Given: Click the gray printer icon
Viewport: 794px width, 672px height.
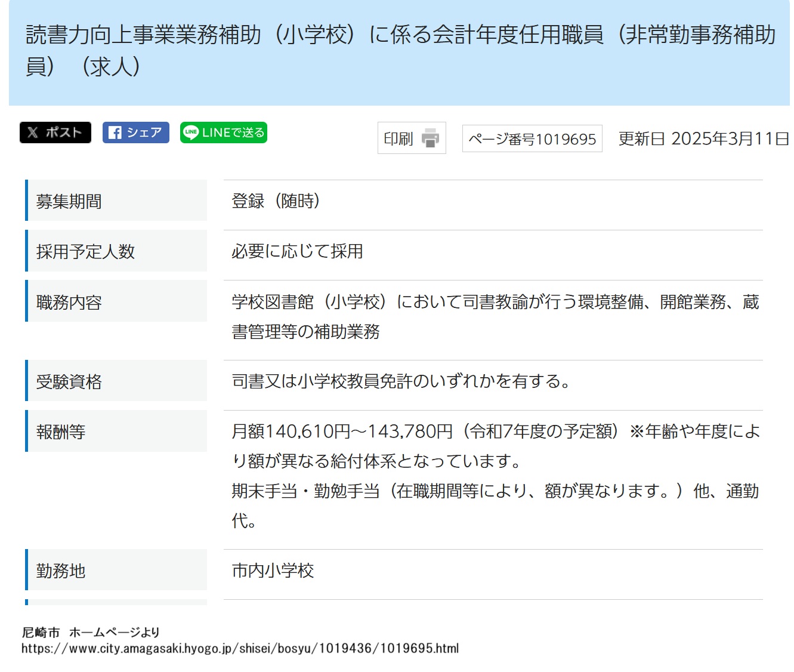Looking at the screenshot, I should pos(430,138).
